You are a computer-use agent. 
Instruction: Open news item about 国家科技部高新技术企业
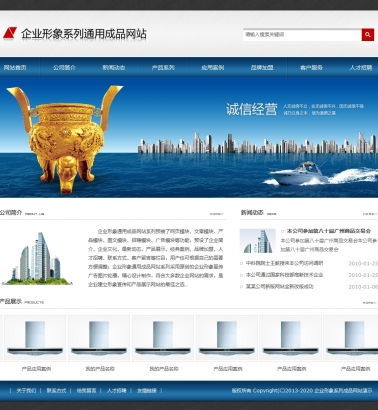tap(284, 275)
